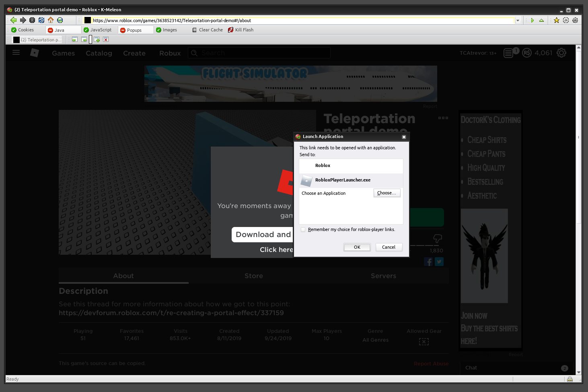Open the Chat bar
The height and width of the screenshot is (392, 588).
point(518,368)
